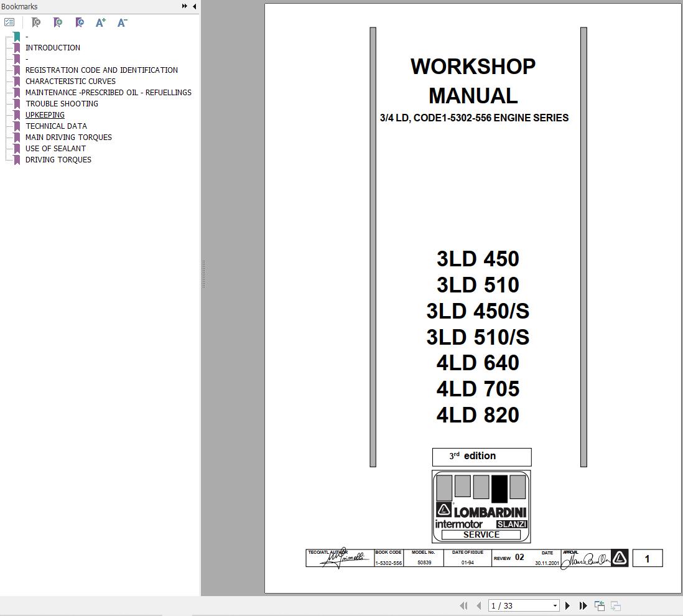Select the delete bookmark icon

tap(36, 22)
